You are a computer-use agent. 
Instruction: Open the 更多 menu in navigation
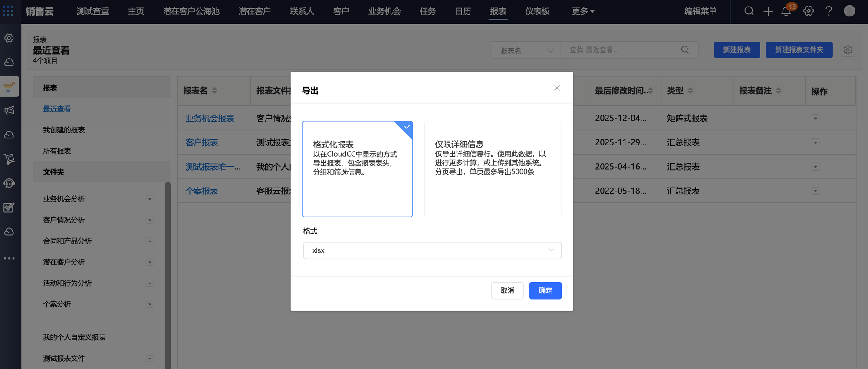coord(582,11)
